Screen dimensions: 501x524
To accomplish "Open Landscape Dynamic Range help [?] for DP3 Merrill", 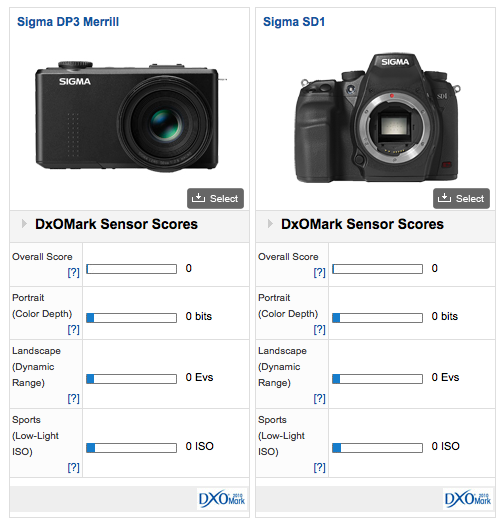I will tap(74, 398).
